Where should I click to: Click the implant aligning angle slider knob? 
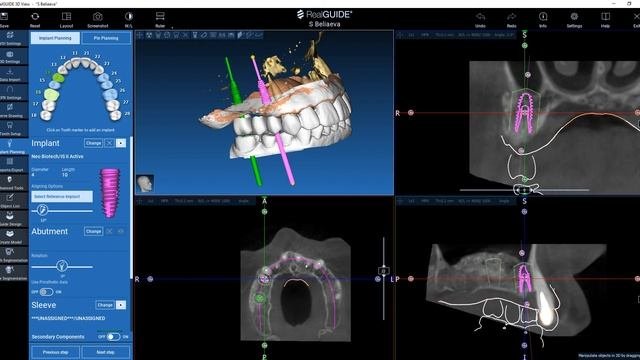tap(42, 210)
